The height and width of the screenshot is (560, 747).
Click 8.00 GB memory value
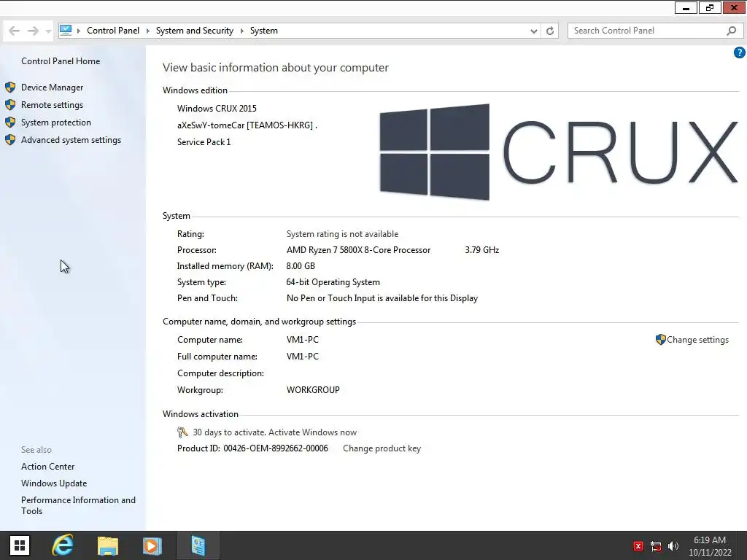(x=301, y=266)
